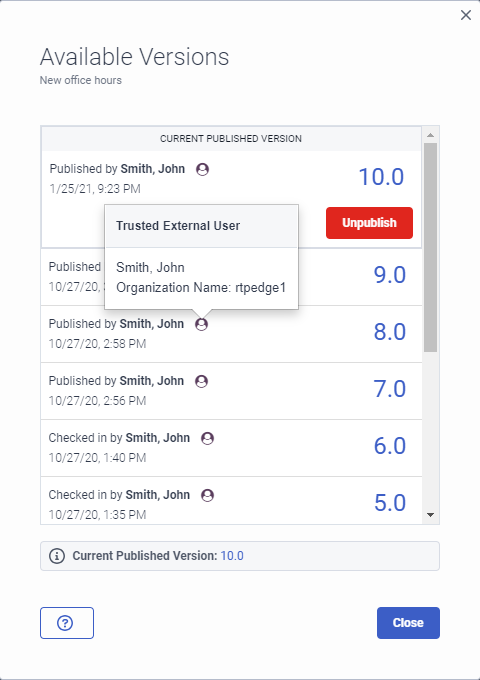
Task: Open the 10.0 link in info bar
Action: [x=232, y=556]
